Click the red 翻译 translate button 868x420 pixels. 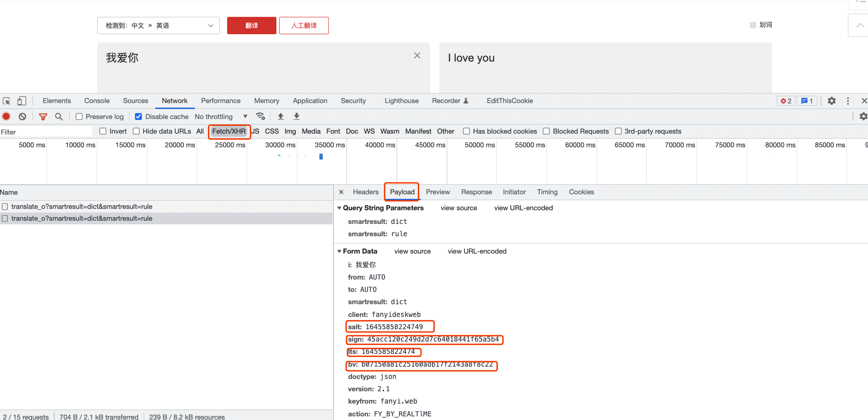[252, 26]
